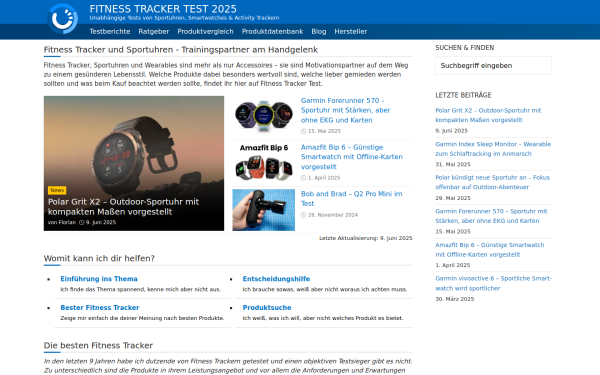The width and height of the screenshot is (600, 375).
Task: Click the heading Fitness Tracker und Sportuhren - Trainingspartner
Action: coord(181,50)
